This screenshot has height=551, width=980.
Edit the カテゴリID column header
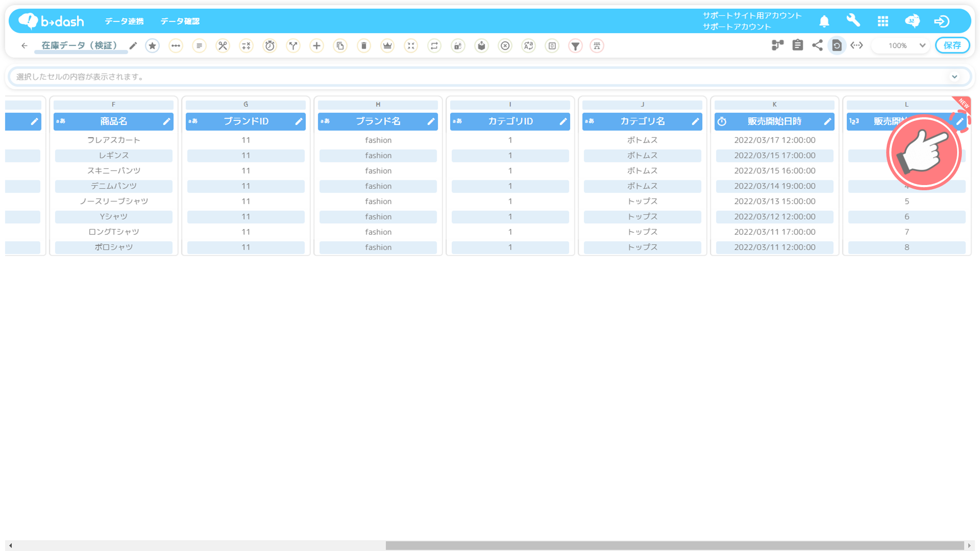click(x=563, y=121)
